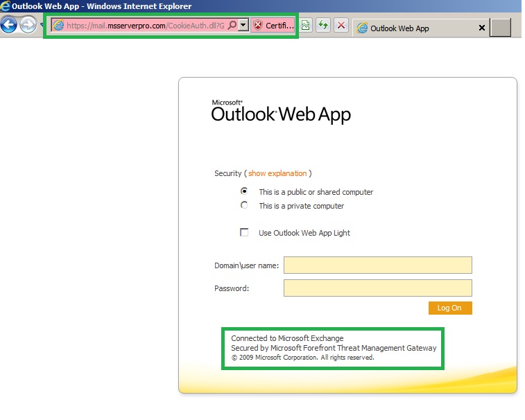The image size is (525, 420).
Task: Select 'This is a private computer' option
Action: tap(244, 205)
